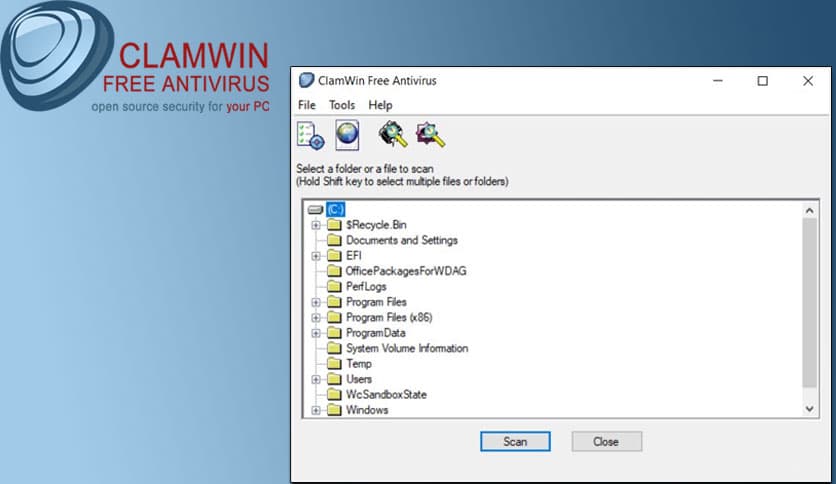This screenshot has height=484, width=836.
Task: Close the ClamWin window with X
Action: tap(808, 80)
